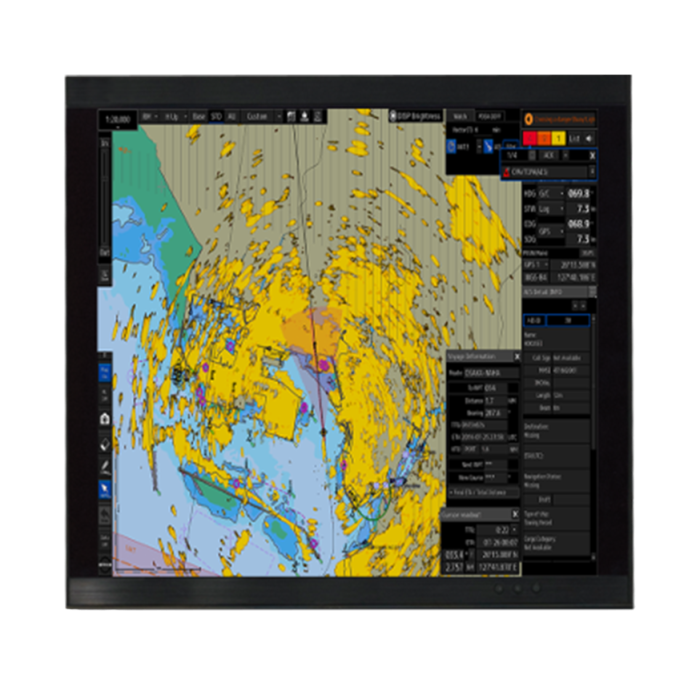The image size is (700, 700).
Task: Open the H Up orientation dropdown
Action: pyautogui.click(x=174, y=116)
